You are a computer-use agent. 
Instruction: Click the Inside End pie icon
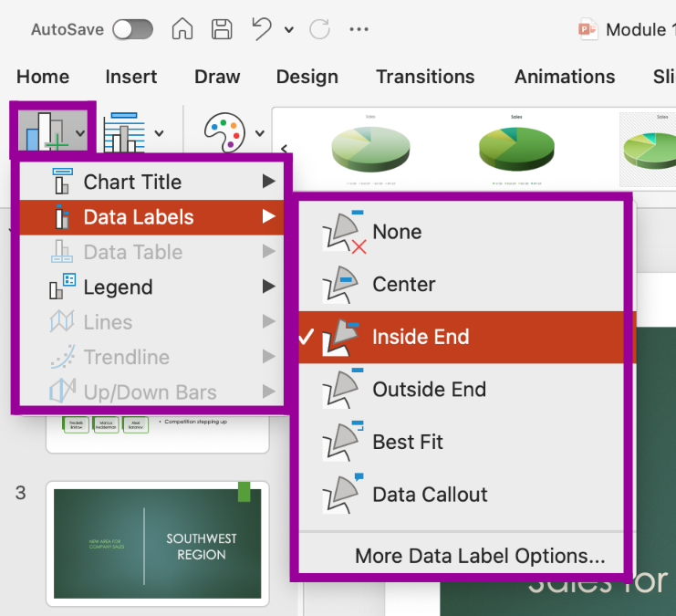tap(340, 338)
